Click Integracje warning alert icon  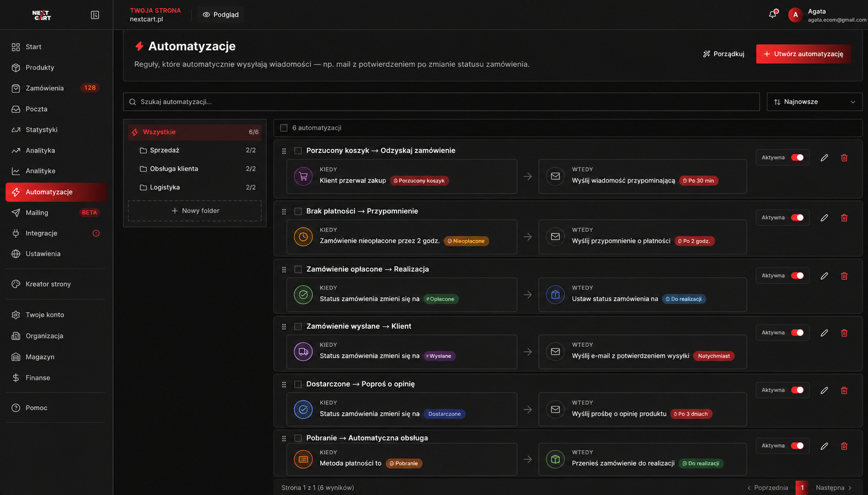tap(96, 233)
